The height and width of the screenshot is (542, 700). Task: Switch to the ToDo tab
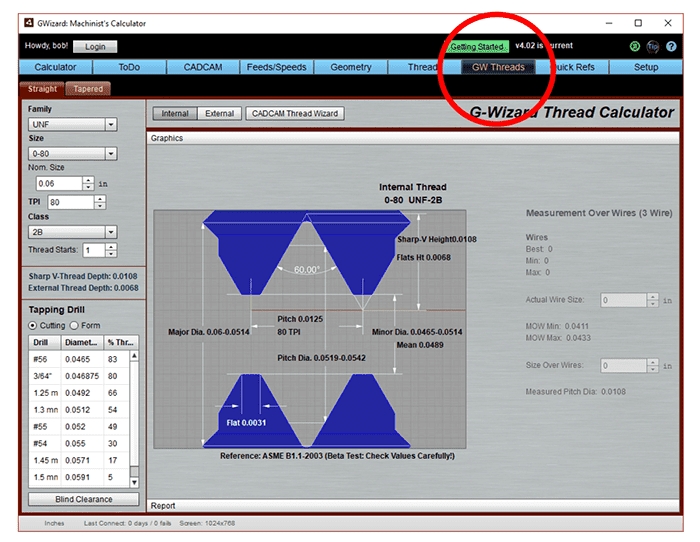(129, 67)
